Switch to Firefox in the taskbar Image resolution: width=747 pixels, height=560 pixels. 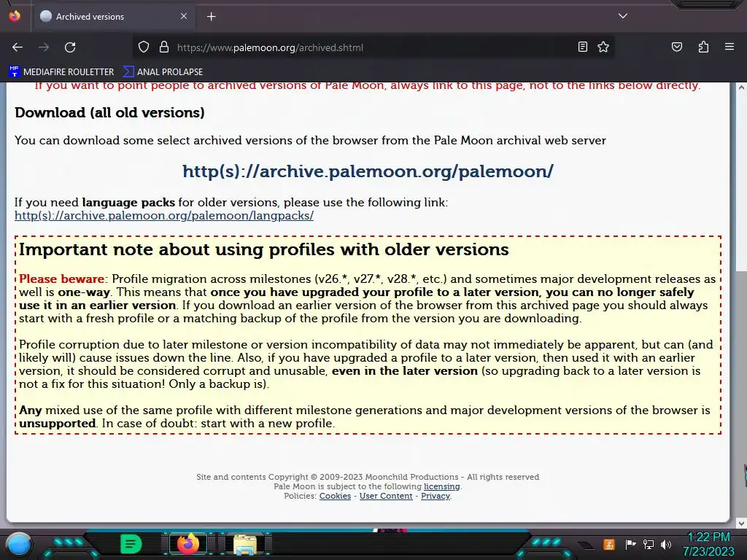187,544
